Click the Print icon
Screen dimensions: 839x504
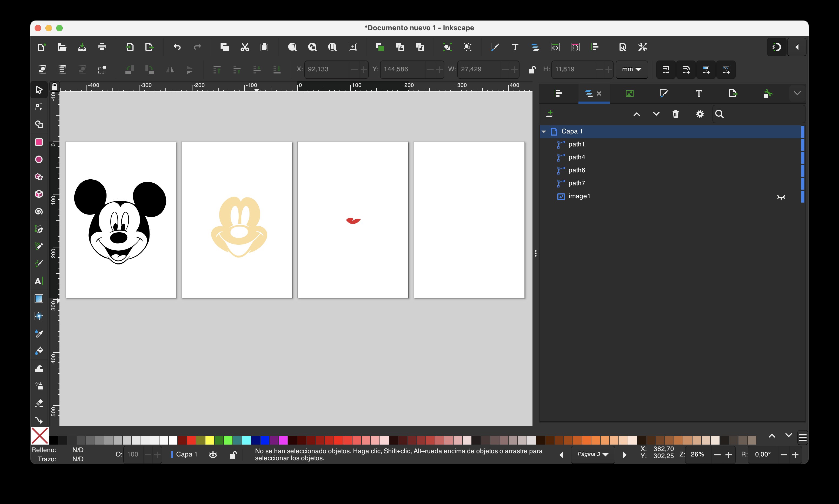click(x=102, y=47)
